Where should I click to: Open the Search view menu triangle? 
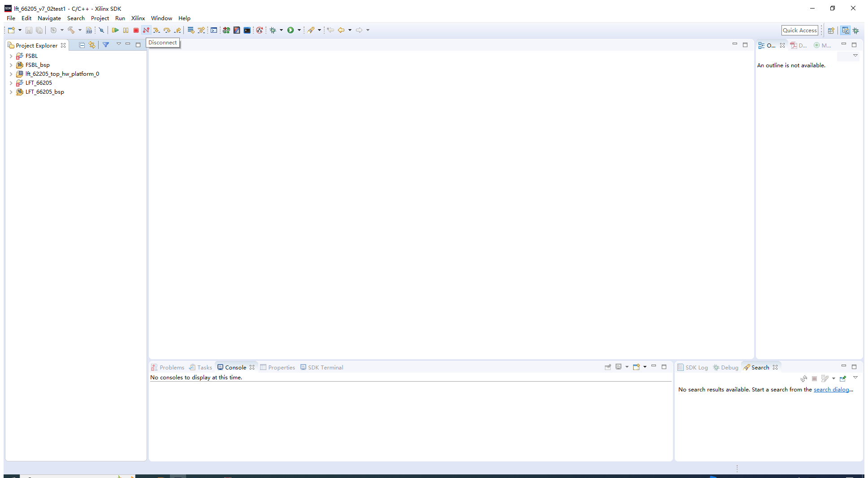tap(855, 378)
